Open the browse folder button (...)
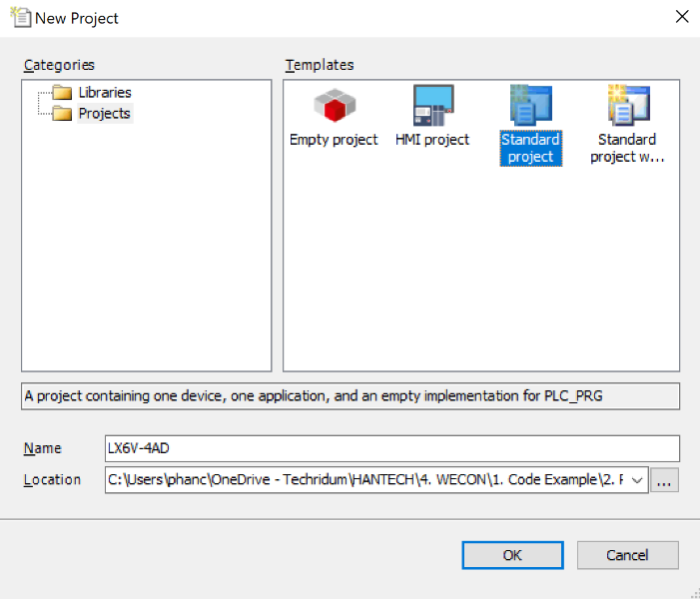The width and height of the screenshot is (700, 599). [x=665, y=480]
